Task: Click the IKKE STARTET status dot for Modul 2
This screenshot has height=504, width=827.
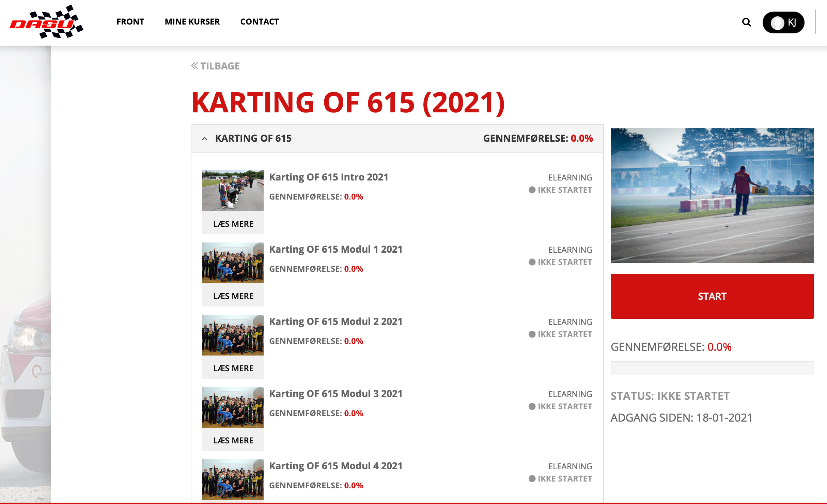Action: click(x=532, y=334)
